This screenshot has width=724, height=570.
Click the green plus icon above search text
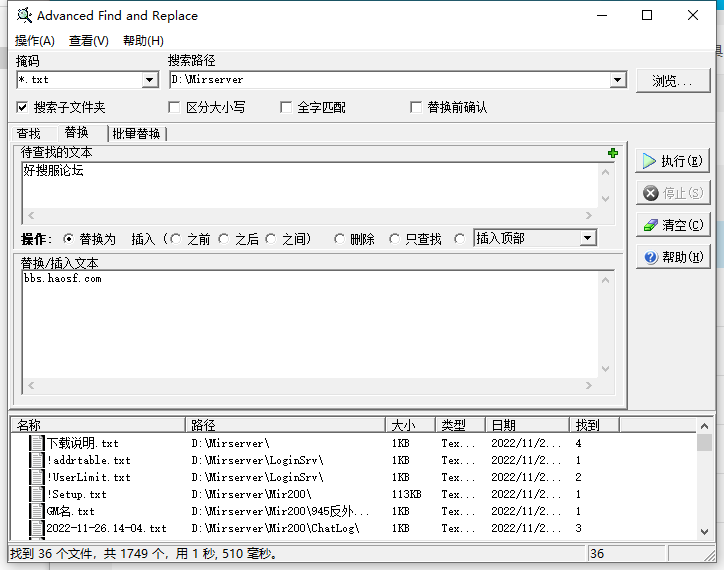point(613,153)
